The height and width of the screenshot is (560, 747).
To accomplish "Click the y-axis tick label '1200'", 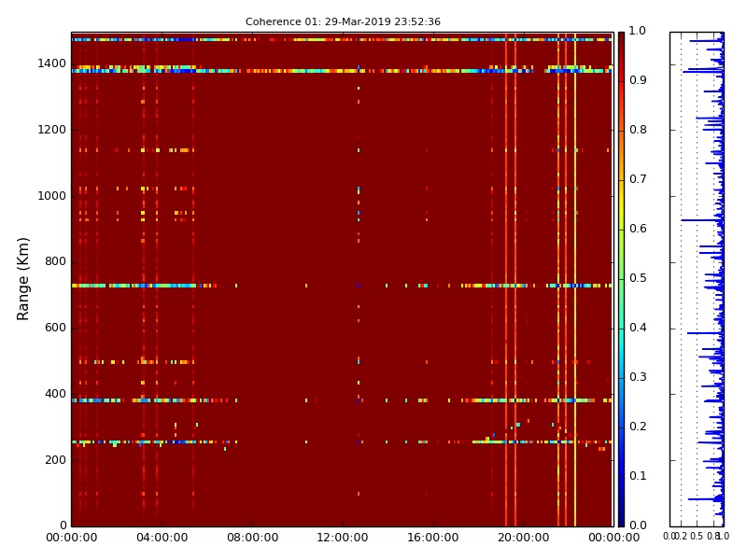I will pyautogui.click(x=51, y=130).
